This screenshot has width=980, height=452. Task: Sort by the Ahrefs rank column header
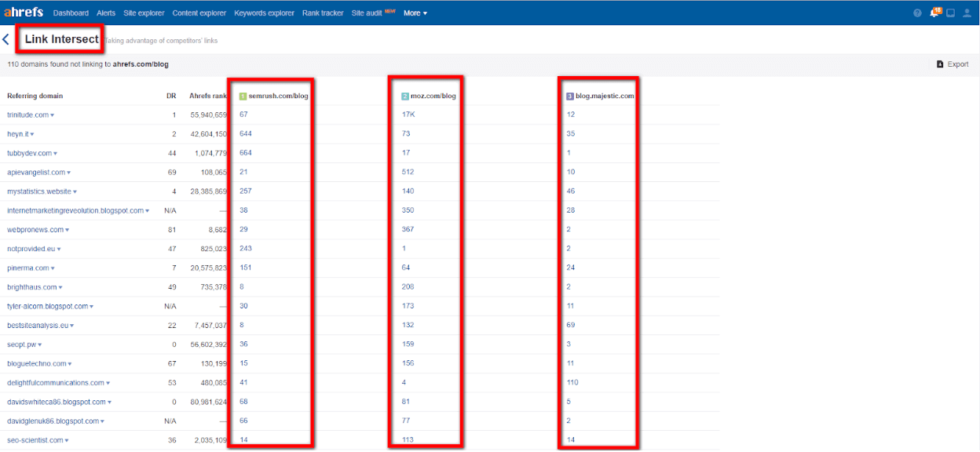point(208,96)
